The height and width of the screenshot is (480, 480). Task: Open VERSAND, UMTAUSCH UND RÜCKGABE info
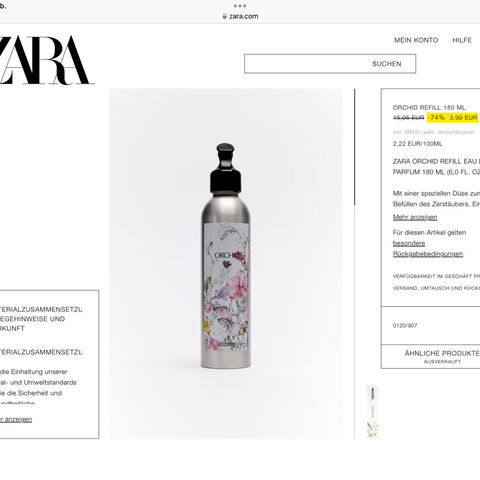point(436,288)
